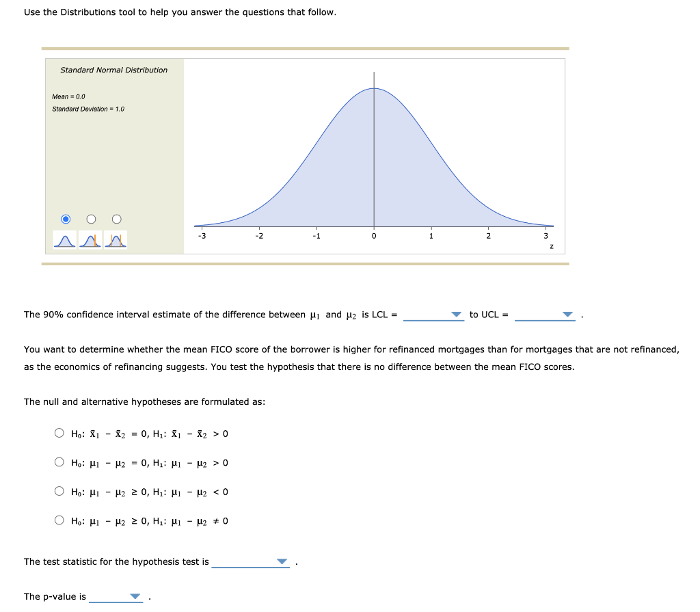700x612 pixels.
Task: Open the test statistic dropdown
Action: point(280,561)
